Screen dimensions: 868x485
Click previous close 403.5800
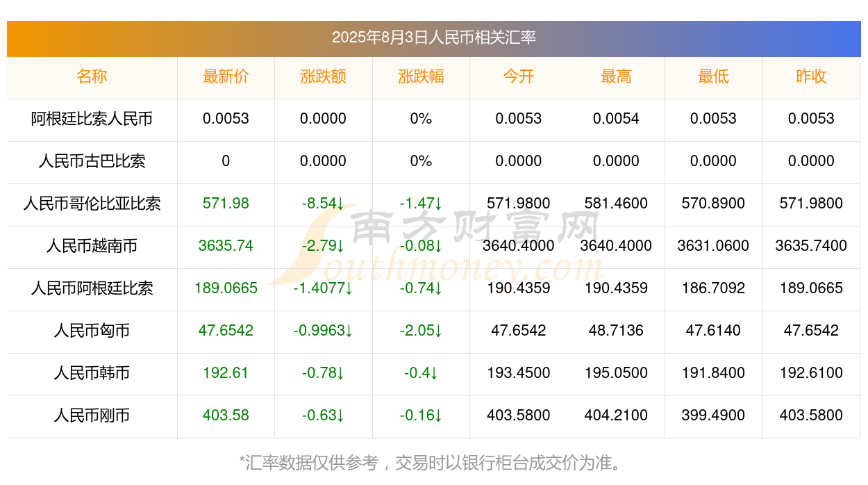tap(811, 416)
